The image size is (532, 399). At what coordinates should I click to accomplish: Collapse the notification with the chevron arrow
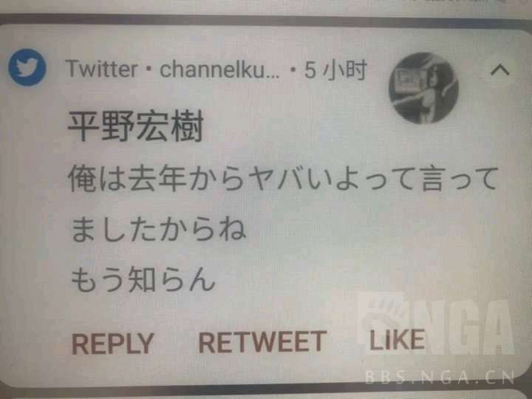[x=500, y=70]
